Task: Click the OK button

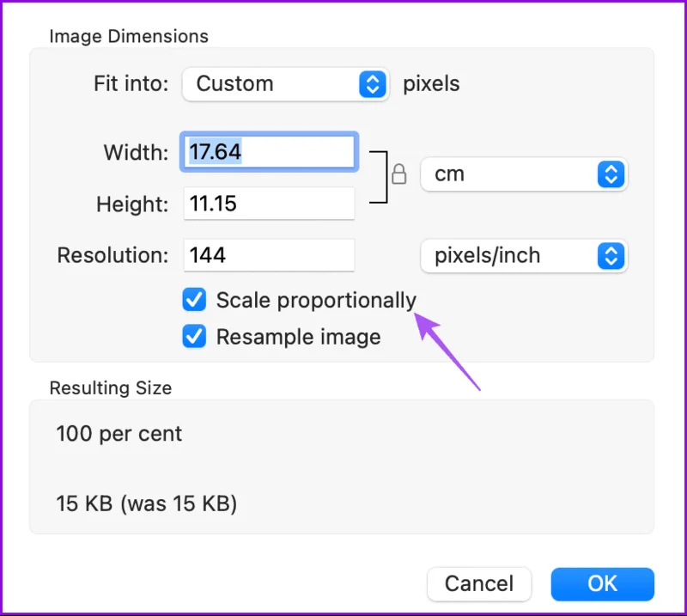Action: pyautogui.click(x=603, y=584)
